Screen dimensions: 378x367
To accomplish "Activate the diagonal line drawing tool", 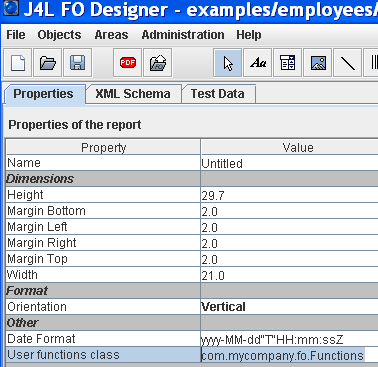I will (x=348, y=63).
